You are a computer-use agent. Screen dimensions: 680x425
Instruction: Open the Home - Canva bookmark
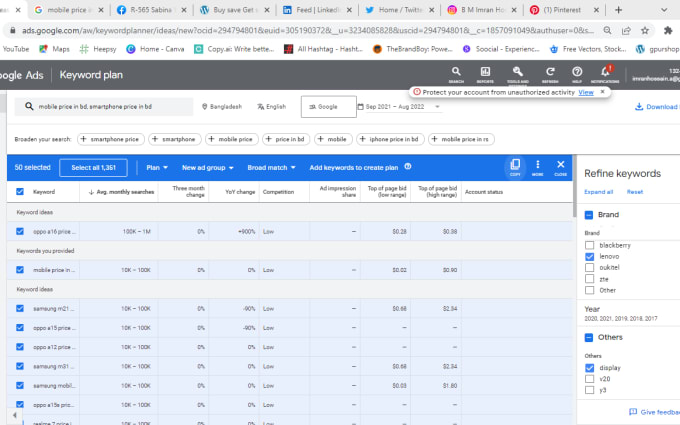click(x=155, y=49)
